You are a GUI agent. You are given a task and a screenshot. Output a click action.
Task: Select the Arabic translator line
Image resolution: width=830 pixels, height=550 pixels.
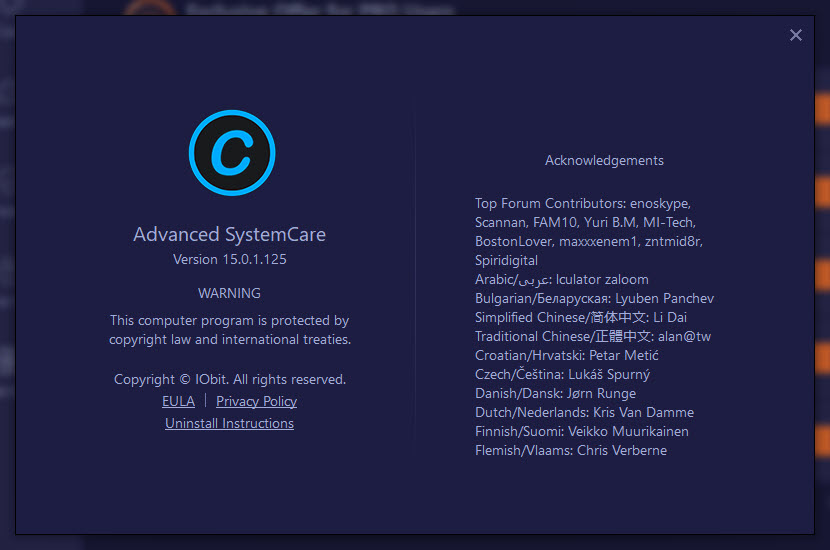click(x=562, y=279)
